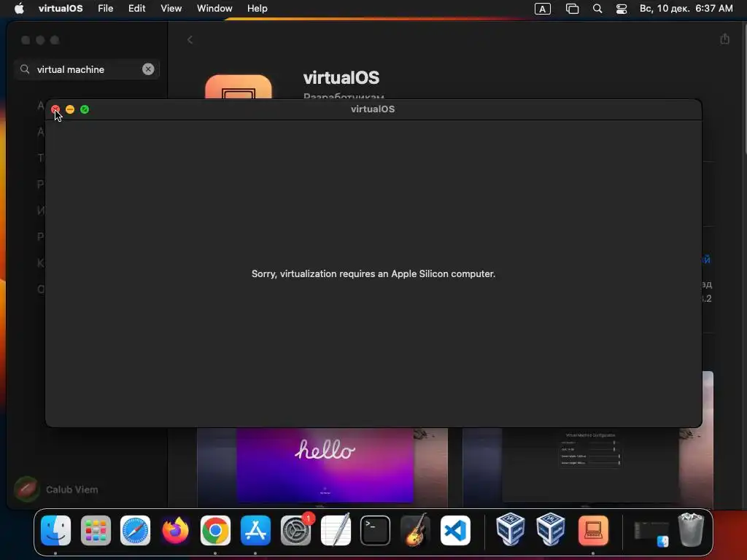747x560 pixels.
Task: Clear the App Store search field
Action: point(148,69)
